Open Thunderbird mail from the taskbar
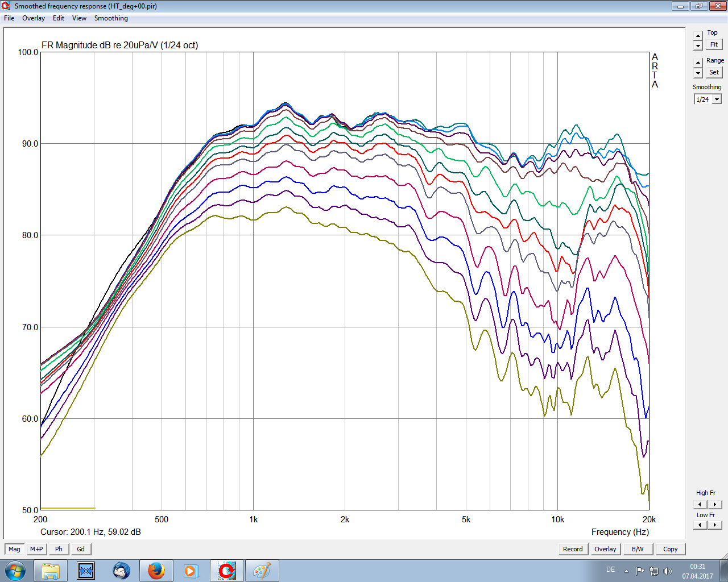Viewport: 728px width, 582px height. [x=121, y=570]
